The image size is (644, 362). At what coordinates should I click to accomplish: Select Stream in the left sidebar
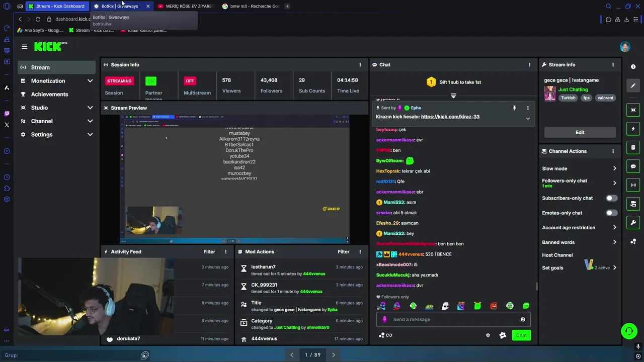pyautogui.click(x=57, y=67)
